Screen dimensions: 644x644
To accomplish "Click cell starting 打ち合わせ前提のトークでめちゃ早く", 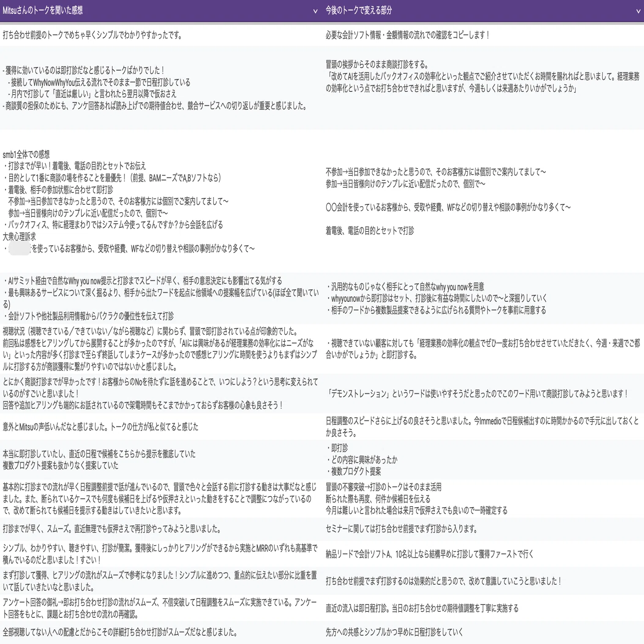I will point(161,35).
